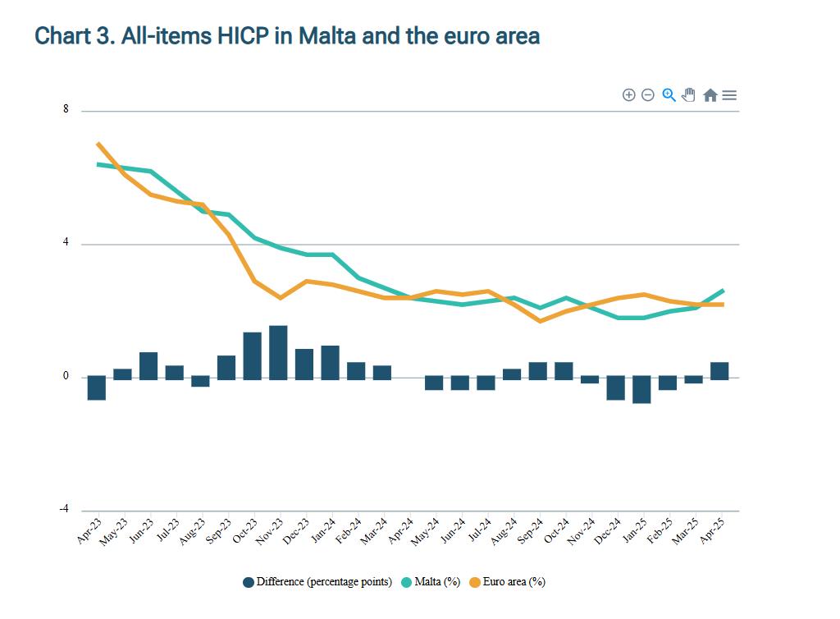Reset the chart view with the home icon
This screenshot has width=840, height=619.
point(710,95)
